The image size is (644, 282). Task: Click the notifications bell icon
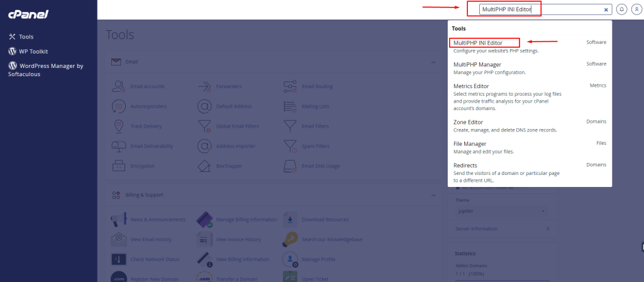point(621,9)
